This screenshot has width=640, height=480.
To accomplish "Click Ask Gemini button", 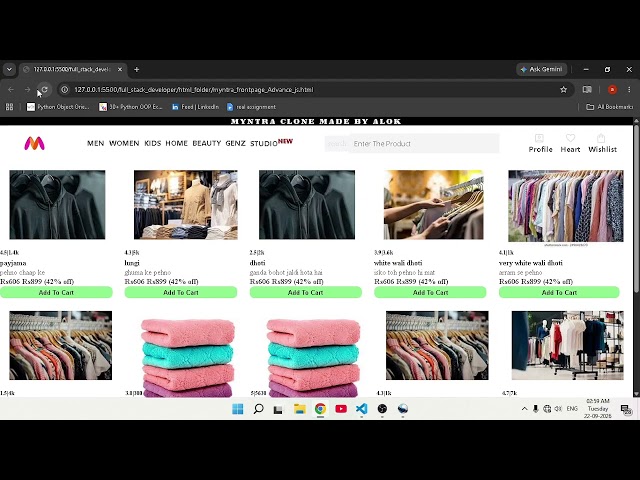I will tap(542, 69).
